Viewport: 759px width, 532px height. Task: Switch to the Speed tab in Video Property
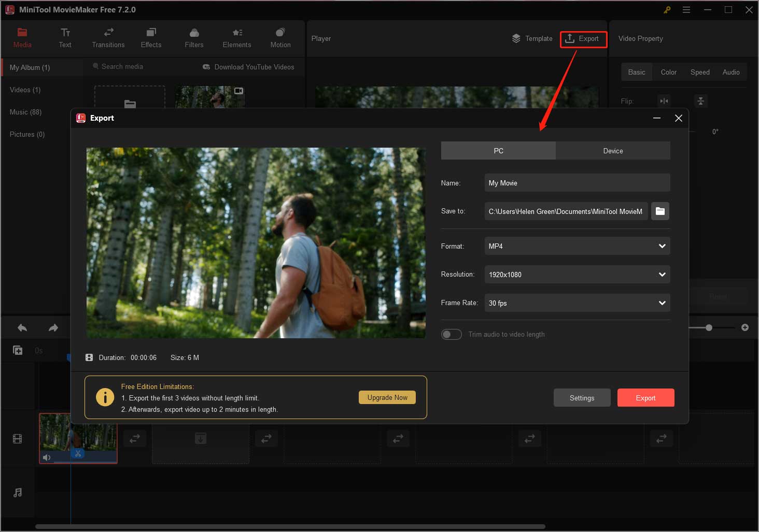point(700,72)
